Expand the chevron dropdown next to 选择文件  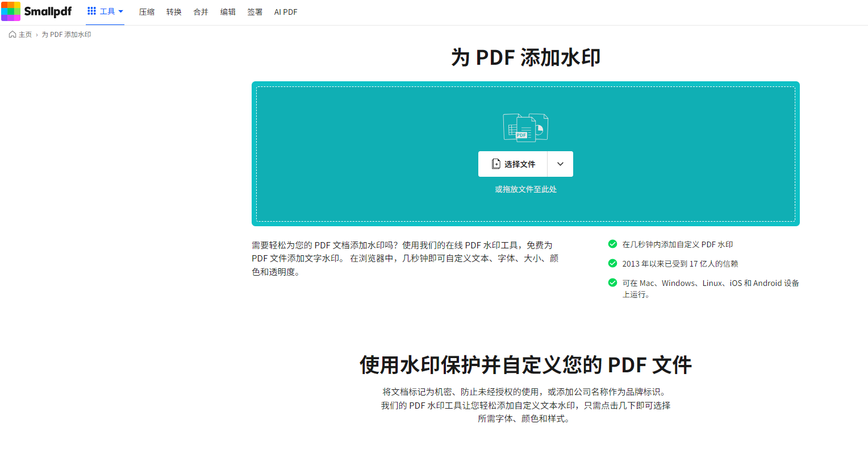click(560, 164)
